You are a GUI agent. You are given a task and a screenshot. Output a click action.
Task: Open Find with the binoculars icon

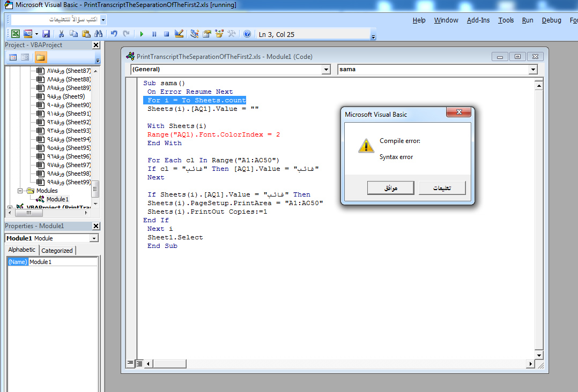tap(99, 34)
